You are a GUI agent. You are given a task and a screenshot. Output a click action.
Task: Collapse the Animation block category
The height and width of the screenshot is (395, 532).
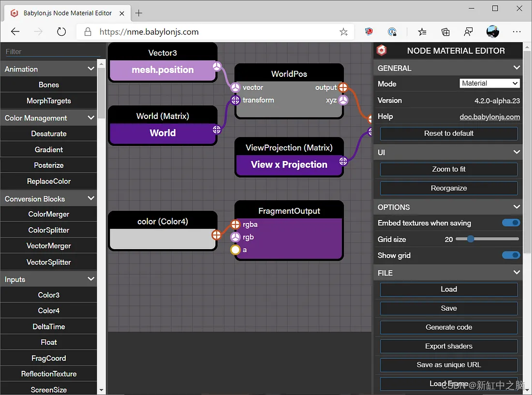coord(91,69)
